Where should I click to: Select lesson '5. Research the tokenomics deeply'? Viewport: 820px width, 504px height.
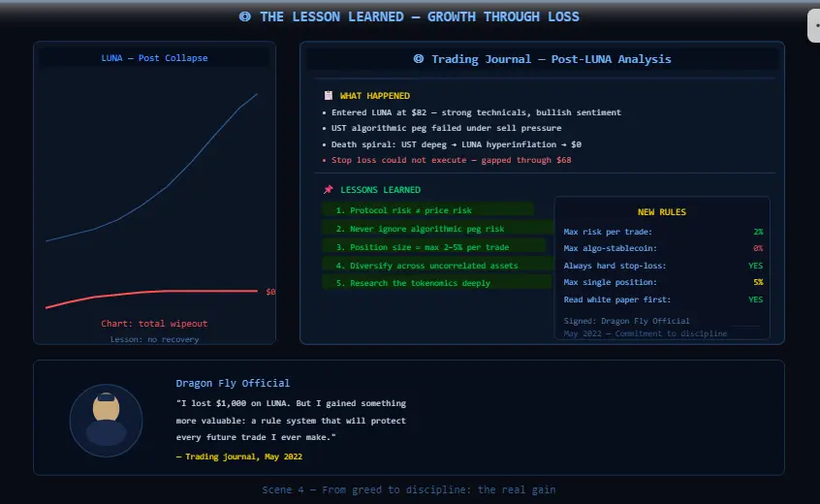pyautogui.click(x=437, y=283)
